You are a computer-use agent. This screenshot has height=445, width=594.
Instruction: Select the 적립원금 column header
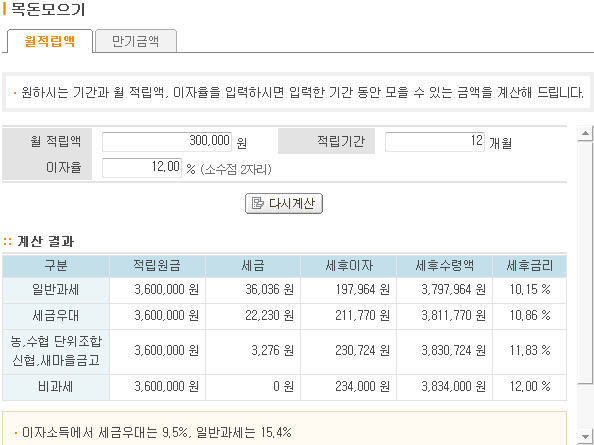(x=157, y=266)
